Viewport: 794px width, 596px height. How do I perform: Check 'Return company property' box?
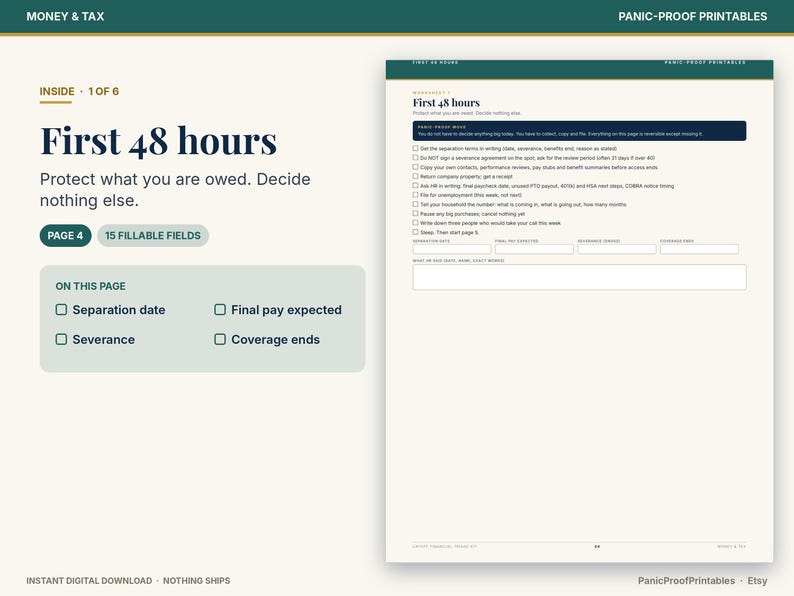tap(415, 176)
